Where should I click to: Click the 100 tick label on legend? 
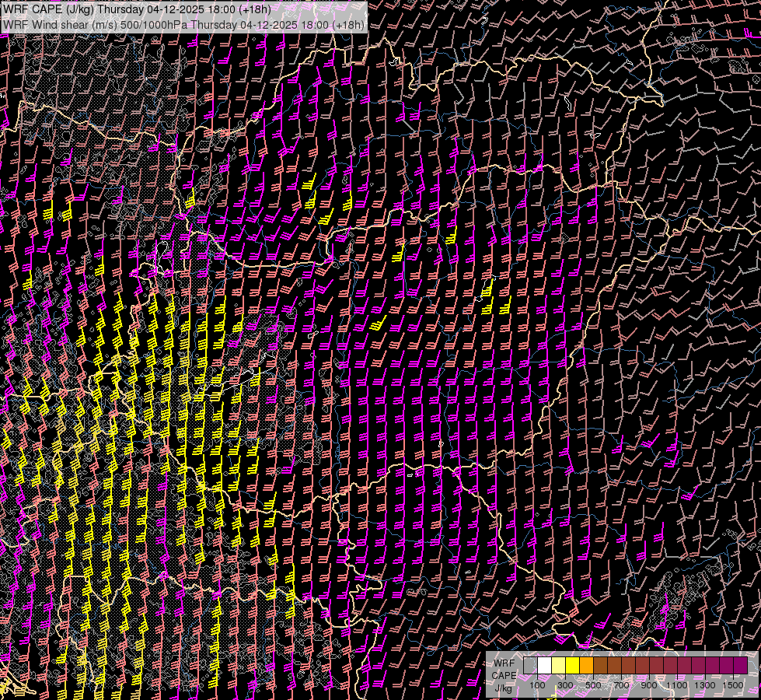[x=537, y=685]
